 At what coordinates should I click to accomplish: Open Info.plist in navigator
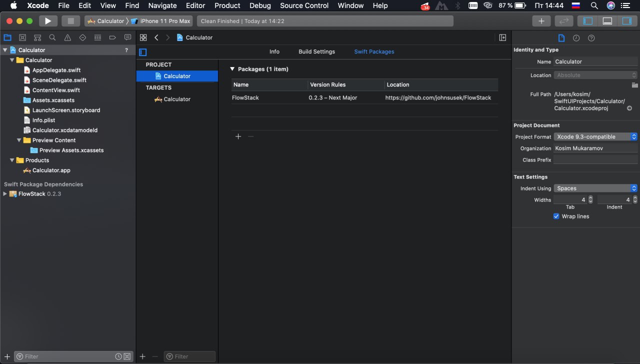point(44,120)
